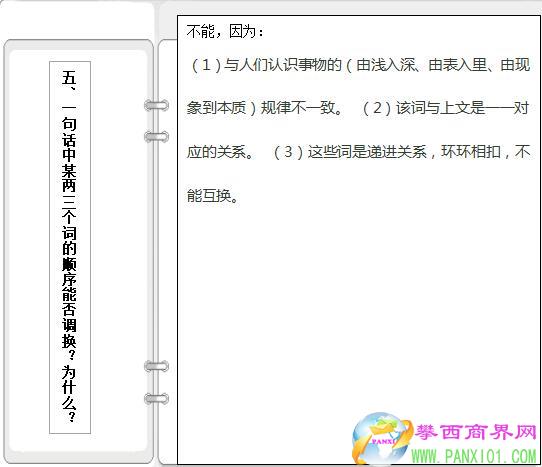
Task: Select the second binder ring clip
Action: (157, 137)
